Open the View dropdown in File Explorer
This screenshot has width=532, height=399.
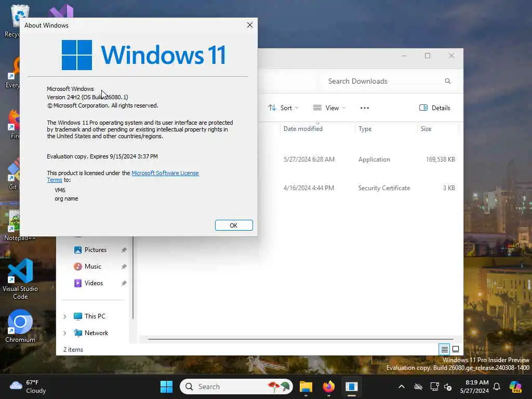(329, 108)
